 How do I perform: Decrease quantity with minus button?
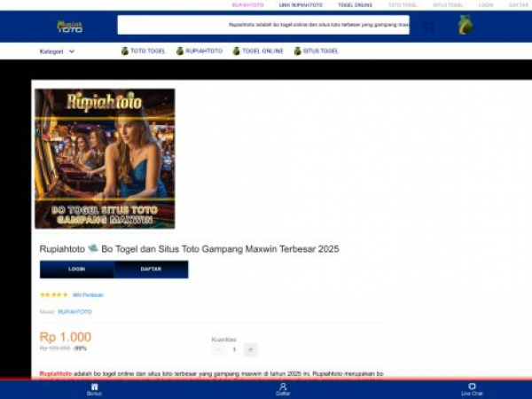tap(218, 349)
